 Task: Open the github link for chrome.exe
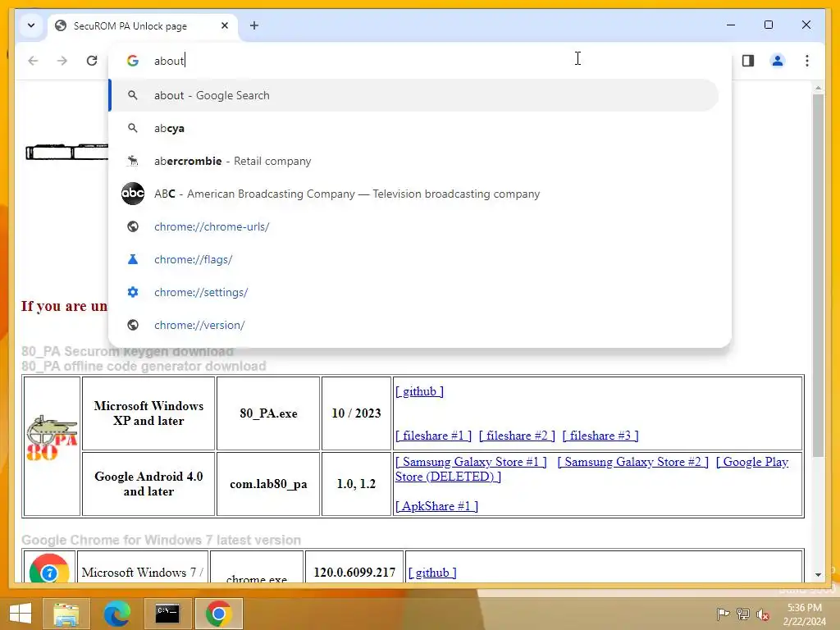pos(432,573)
